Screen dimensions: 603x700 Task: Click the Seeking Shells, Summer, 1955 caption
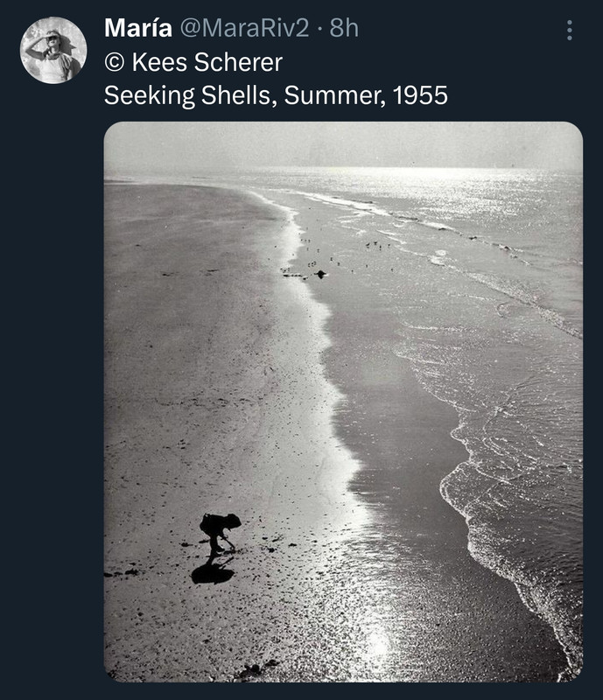click(276, 95)
